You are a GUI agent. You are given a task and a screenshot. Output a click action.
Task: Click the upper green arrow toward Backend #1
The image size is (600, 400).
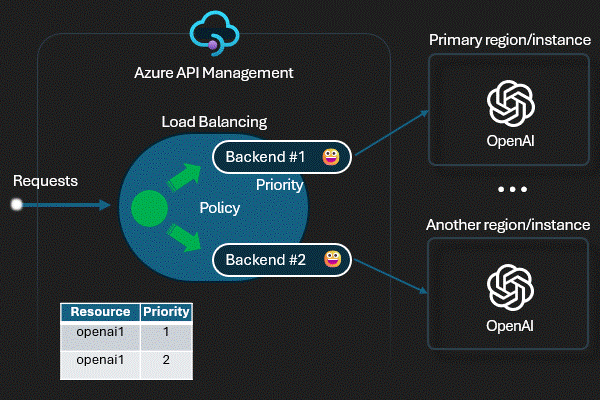point(184,177)
